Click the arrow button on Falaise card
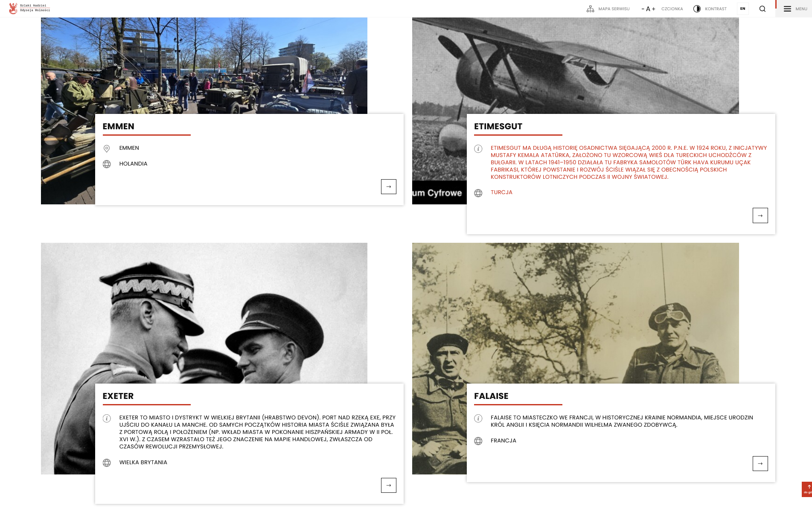Screen dimensions: 812x512 760,464
